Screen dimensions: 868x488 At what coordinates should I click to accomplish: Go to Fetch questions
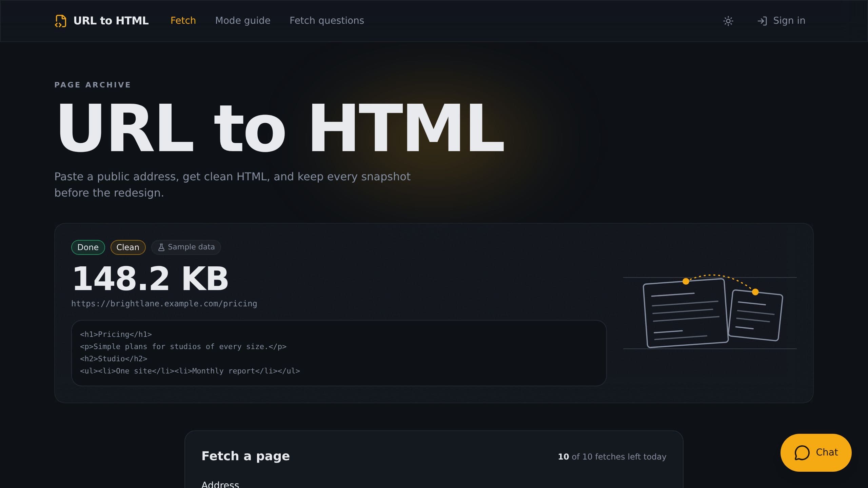[x=327, y=21]
